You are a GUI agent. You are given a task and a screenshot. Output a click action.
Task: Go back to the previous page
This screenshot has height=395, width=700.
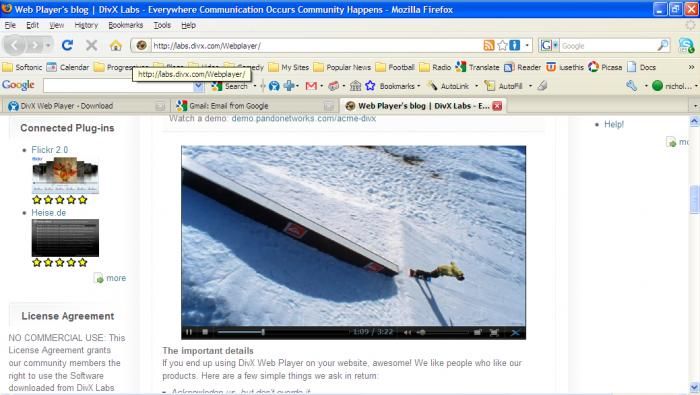pyautogui.click(x=15, y=45)
